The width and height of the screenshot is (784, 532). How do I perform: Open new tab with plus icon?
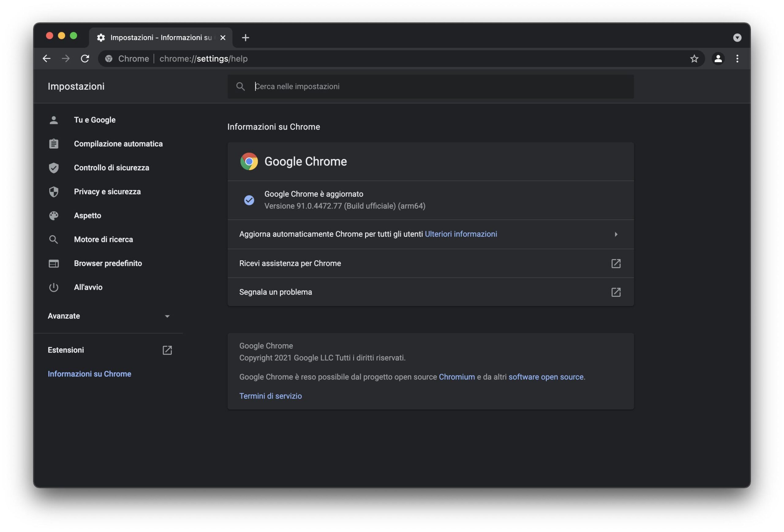pos(245,37)
